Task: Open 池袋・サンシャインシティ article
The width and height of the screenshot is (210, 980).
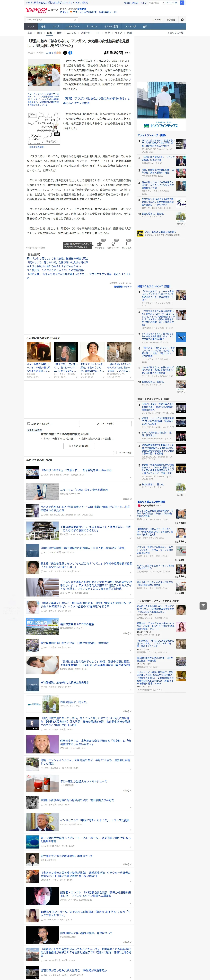Action: pos(85,762)
